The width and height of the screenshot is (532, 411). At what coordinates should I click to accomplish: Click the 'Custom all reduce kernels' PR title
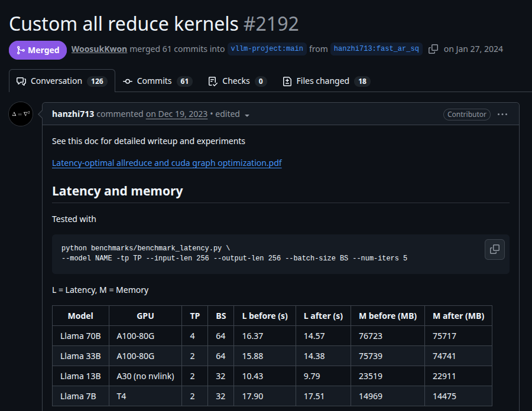tap(124, 24)
